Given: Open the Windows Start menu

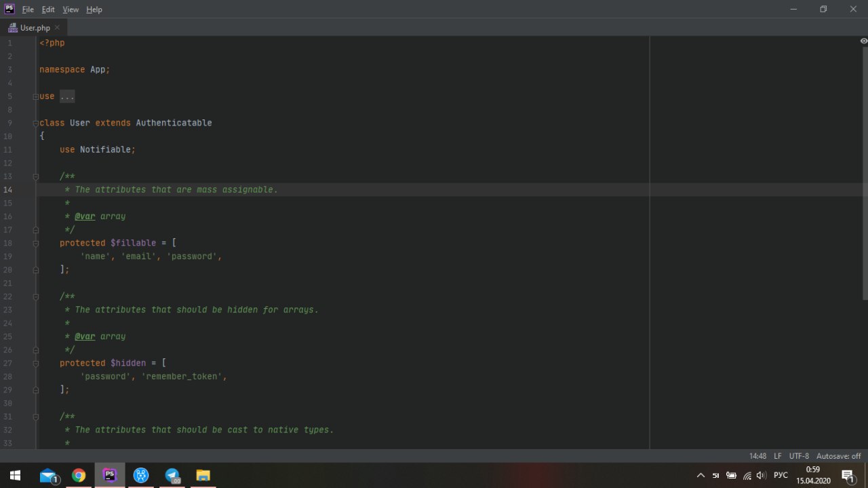Looking at the screenshot, I should click(15, 475).
